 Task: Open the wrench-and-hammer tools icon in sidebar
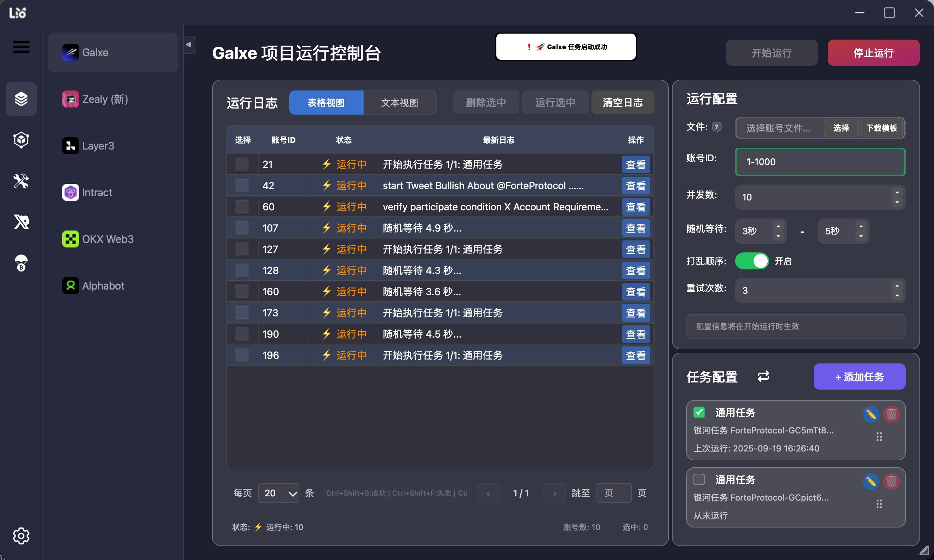[21, 181]
